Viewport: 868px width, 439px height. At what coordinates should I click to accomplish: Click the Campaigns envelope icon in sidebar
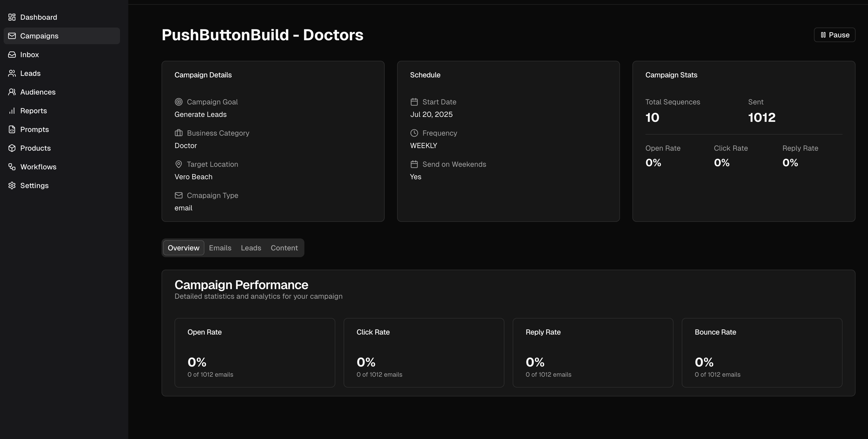point(12,36)
